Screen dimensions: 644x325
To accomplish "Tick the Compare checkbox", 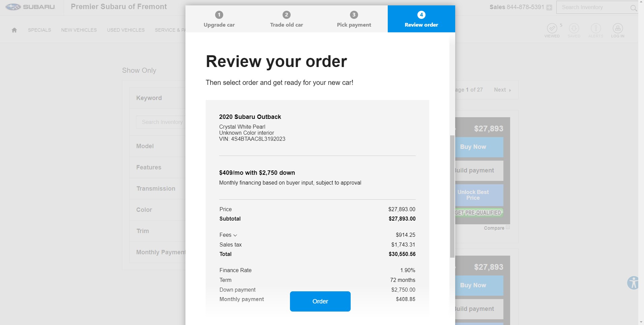I will (508, 227).
